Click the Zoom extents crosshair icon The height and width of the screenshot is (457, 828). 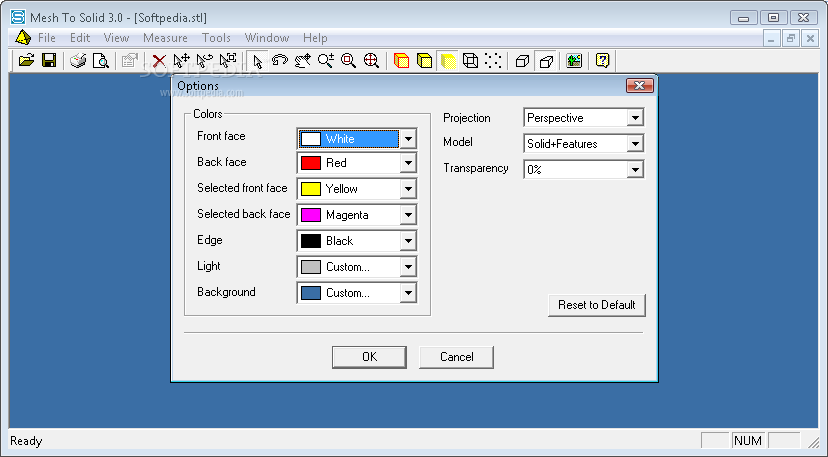tap(371, 60)
